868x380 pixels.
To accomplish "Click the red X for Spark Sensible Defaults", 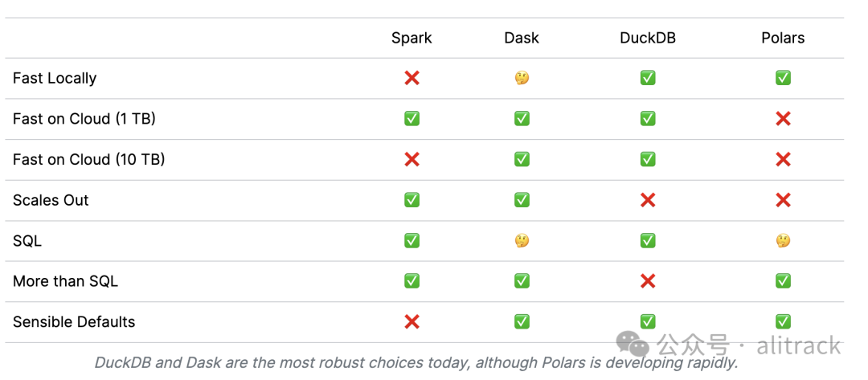I will coord(411,321).
